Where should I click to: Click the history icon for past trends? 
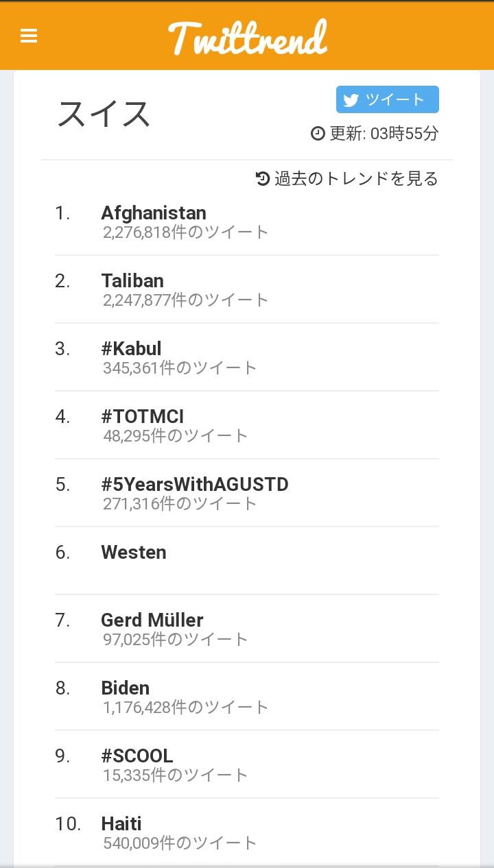263,179
